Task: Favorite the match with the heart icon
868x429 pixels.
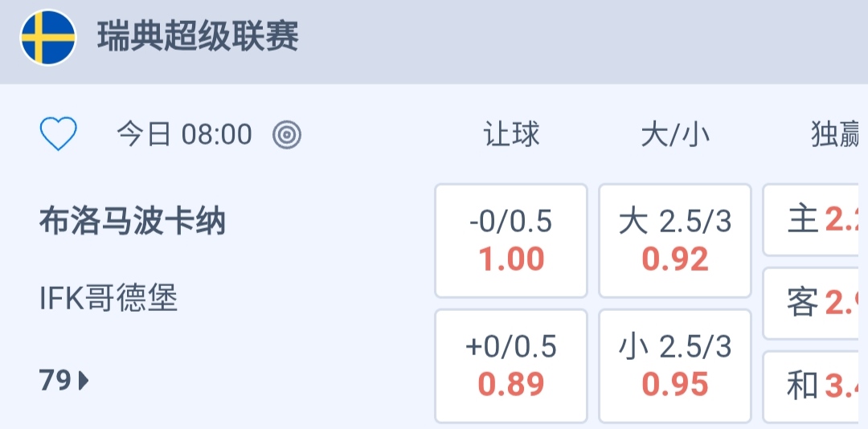Action: coord(59,134)
